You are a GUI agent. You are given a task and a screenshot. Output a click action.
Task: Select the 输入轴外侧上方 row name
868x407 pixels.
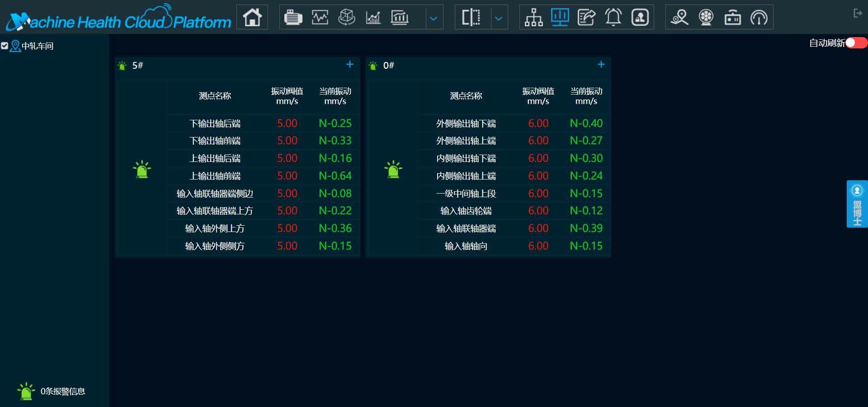(215, 229)
